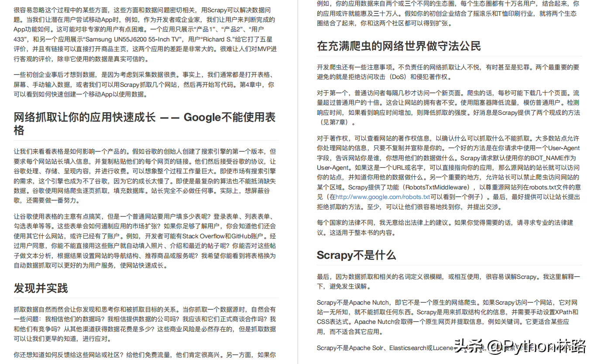Viewport: 597px width, 364px height.
Task: Click paragraph starting '让我们来看看表格是如何影响一个产品的'
Action: tap(145, 176)
